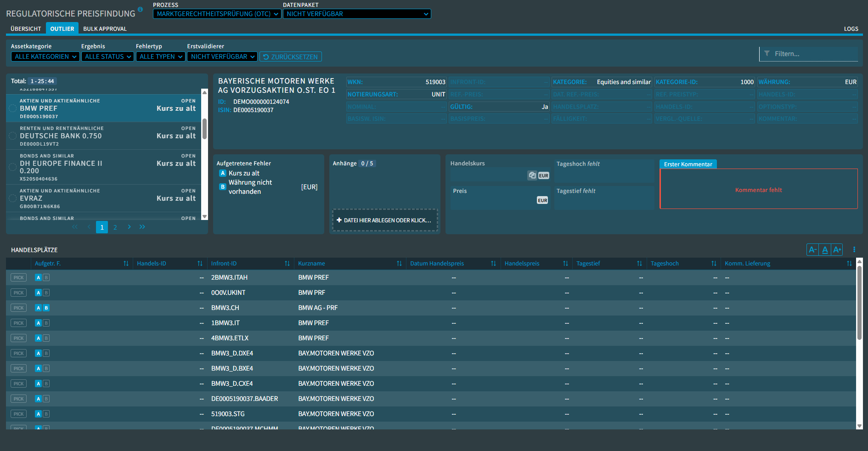Click the outlier list scrollbar thumb
The image size is (868, 451).
coord(205,129)
